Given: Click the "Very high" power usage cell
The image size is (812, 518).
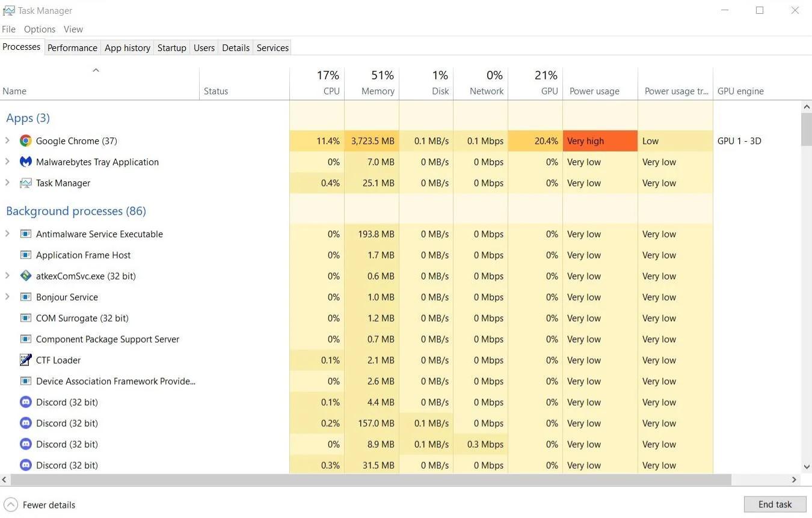Looking at the screenshot, I should 600,141.
